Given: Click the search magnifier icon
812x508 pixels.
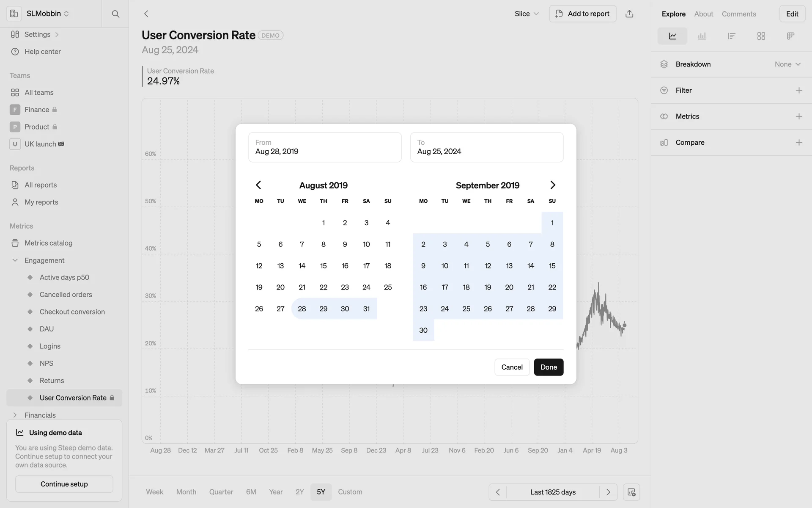Looking at the screenshot, I should tap(115, 14).
